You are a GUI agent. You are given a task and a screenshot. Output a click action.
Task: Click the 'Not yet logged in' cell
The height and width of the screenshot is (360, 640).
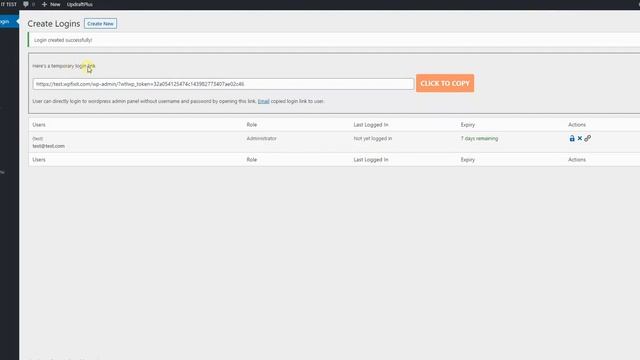373,138
